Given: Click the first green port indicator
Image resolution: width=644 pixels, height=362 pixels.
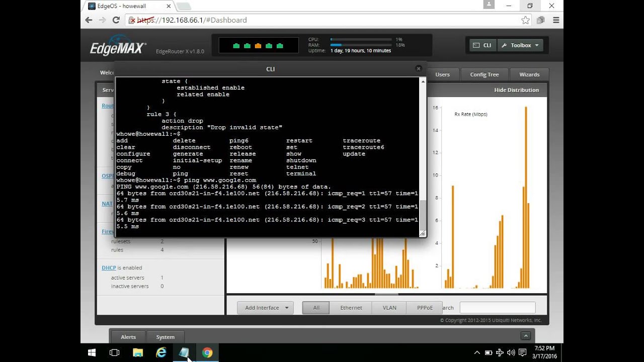Looking at the screenshot, I should (x=236, y=46).
